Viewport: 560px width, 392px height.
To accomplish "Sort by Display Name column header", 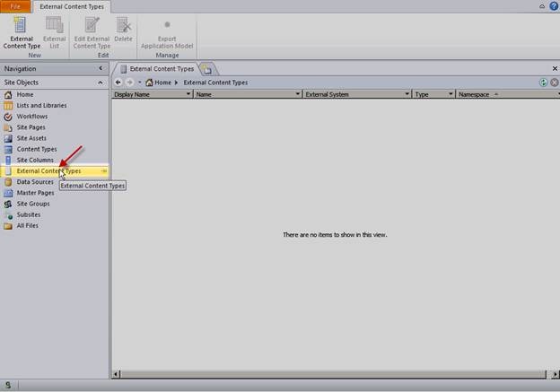I will click(x=132, y=94).
